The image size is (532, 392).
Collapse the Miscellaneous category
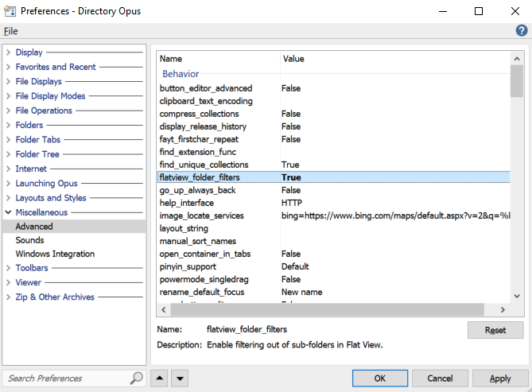coord(8,212)
